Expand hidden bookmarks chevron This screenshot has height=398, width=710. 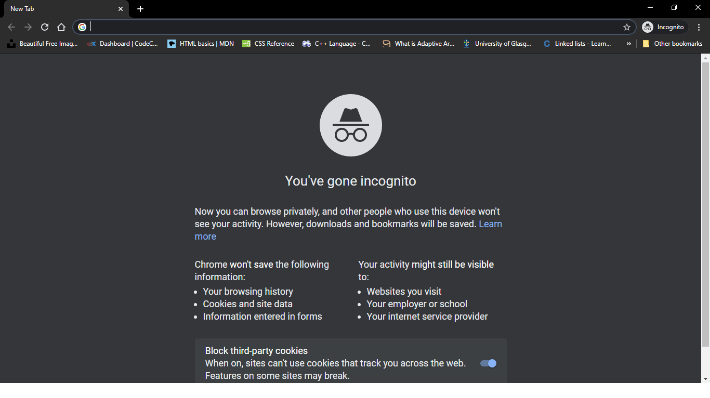point(628,43)
